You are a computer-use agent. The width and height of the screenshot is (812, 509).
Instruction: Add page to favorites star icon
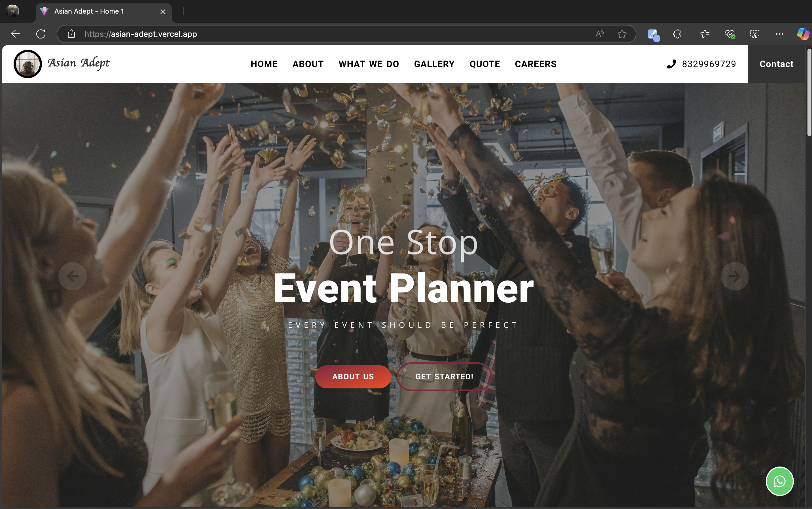click(622, 34)
